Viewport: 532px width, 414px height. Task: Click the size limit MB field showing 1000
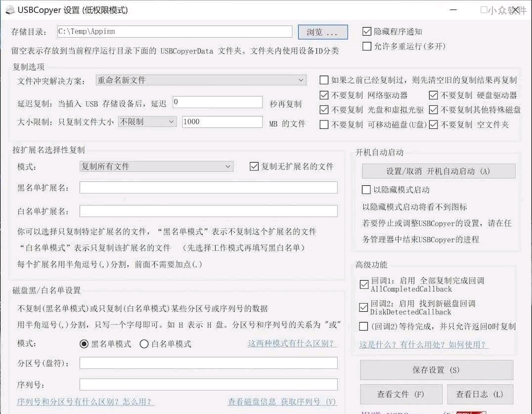coord(222,122)
